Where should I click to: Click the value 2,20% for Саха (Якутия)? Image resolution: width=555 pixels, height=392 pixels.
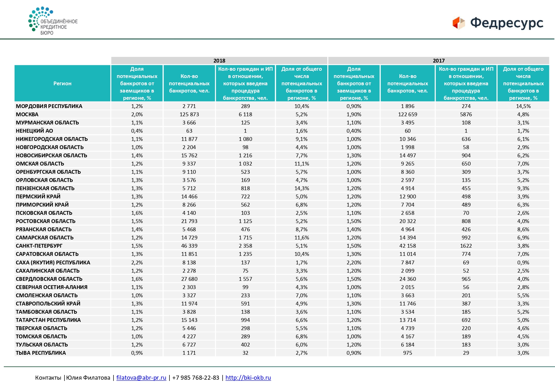pos(354,262)
